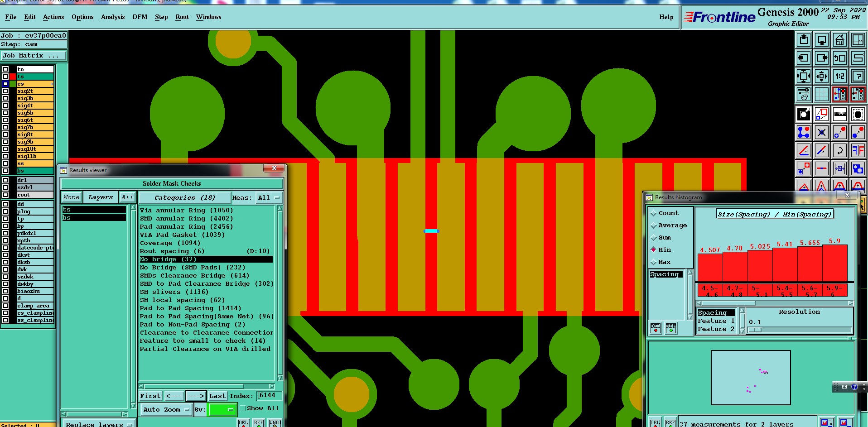Click the histogram board overview thumbnail
868x427 pixels.
[x=751, y=378]
